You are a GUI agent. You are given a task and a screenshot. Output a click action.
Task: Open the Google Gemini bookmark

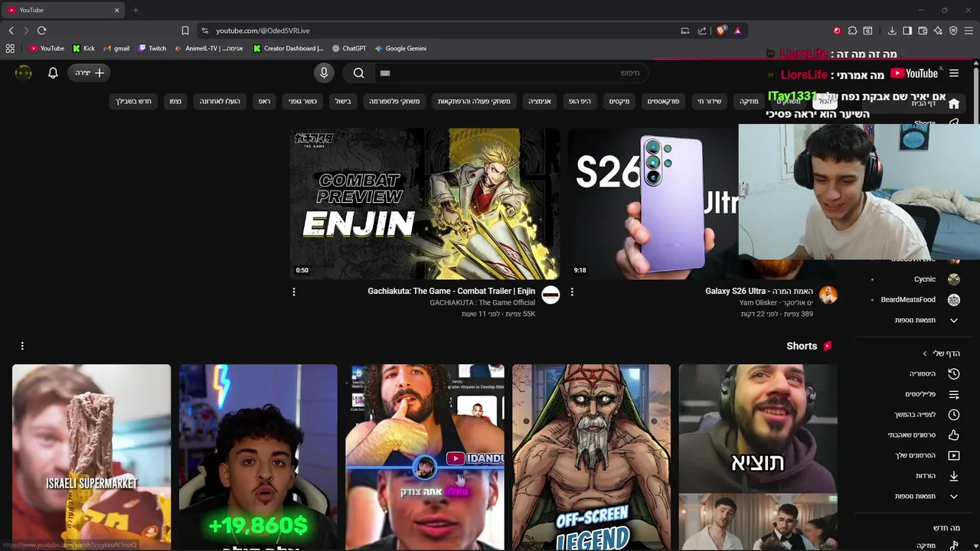[x=400, y=48]
